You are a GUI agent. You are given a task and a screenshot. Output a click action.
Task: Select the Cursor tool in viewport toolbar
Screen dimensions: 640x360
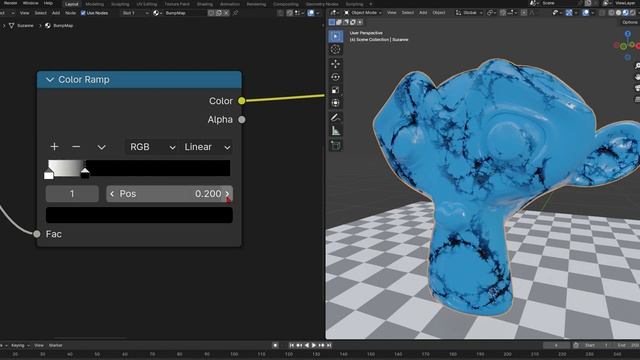336,49
